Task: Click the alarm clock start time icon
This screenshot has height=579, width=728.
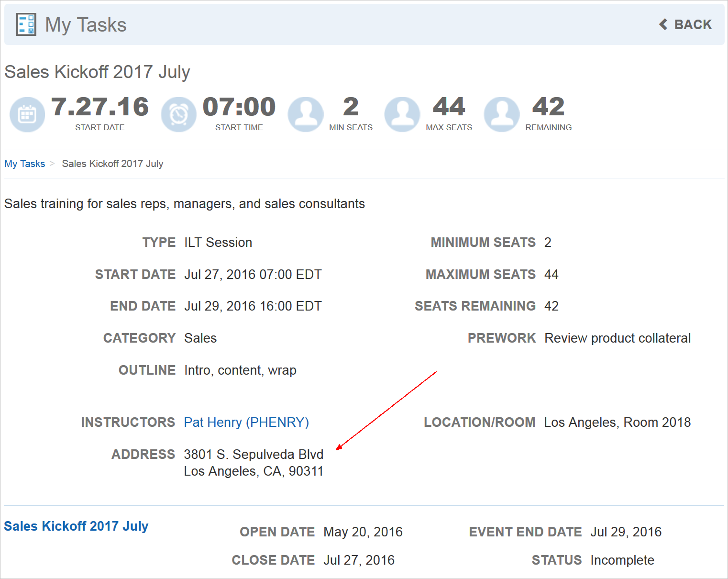Action: [x=178, y=114]
